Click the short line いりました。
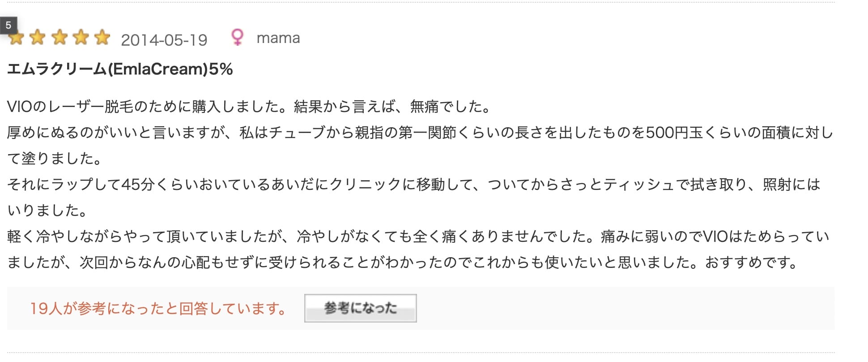Screen dimensions: 868x362 47,211
